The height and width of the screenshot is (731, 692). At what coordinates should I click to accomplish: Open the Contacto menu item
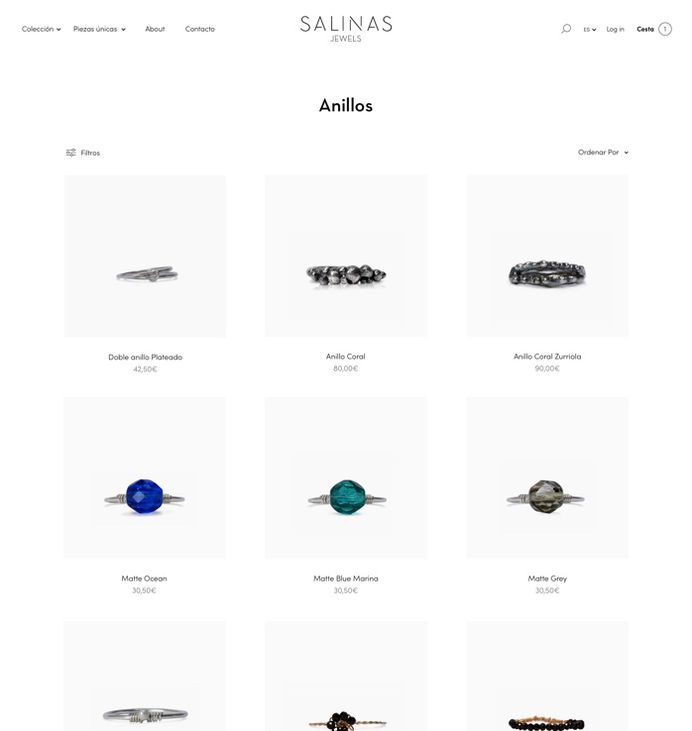point(200,29)
